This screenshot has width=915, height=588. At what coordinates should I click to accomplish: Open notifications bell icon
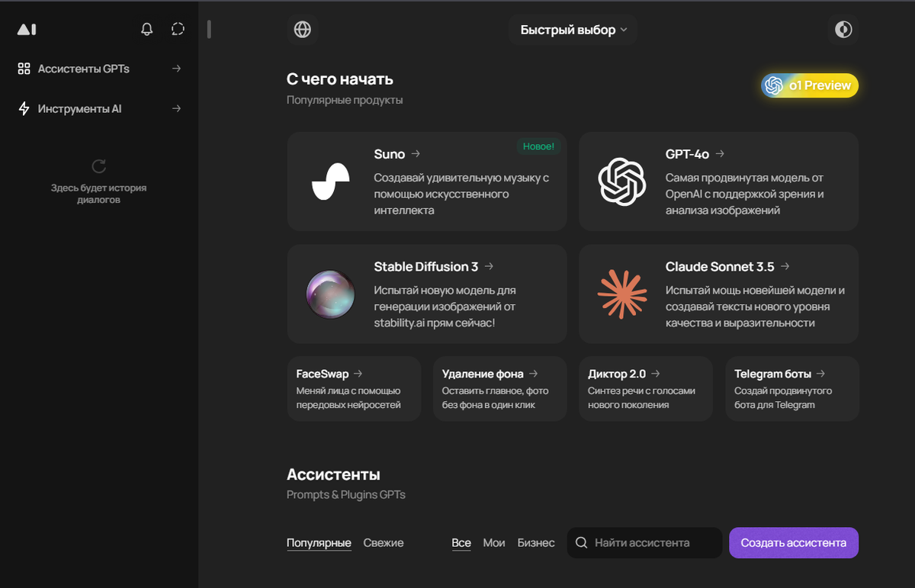pyautogui.click(x=147, y=30)
